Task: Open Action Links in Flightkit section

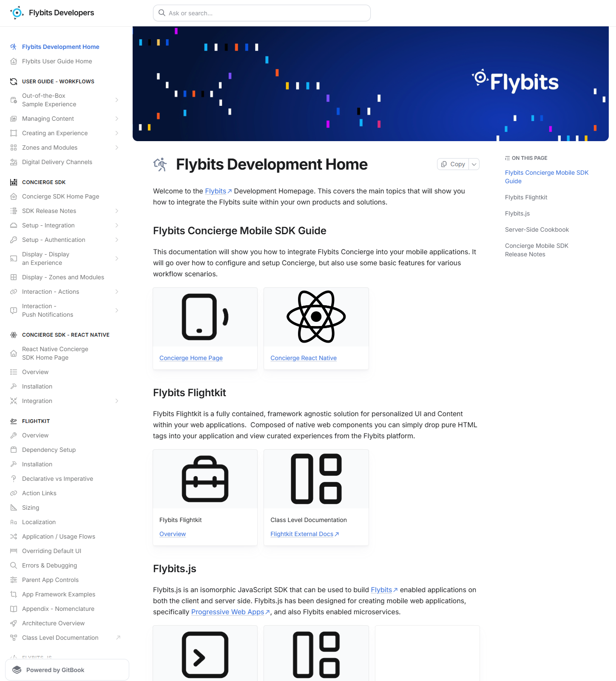Action: pyautogui.click(x=39, y=493)
